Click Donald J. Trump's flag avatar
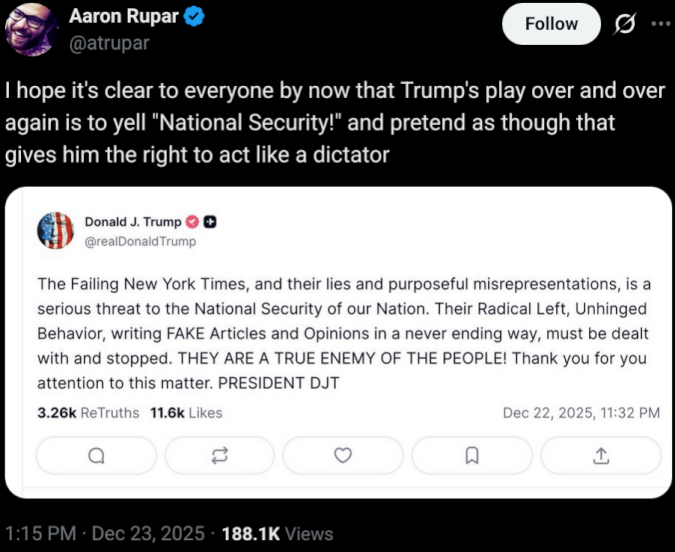The width and height of the screenshot is (675, 552). [55, 231]
